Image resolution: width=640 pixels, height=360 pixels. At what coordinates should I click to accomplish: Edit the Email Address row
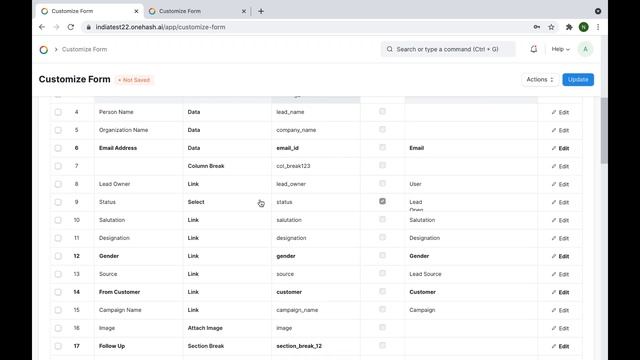click(x=560, y=148)
